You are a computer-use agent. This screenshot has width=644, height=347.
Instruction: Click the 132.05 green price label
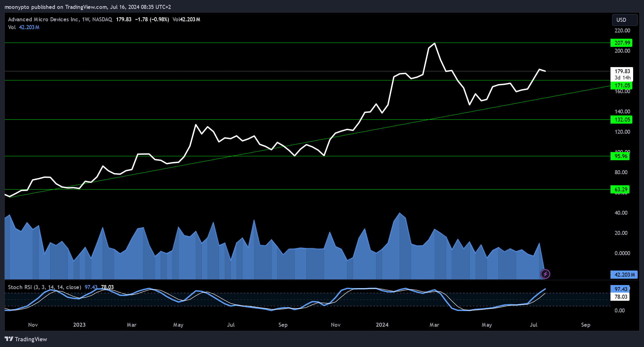coord(621,120)
